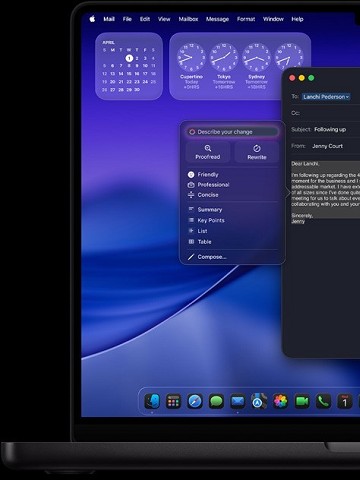Minimize the compose window with yellow button
The height and width of the screenshot is (480, 360).
pyautogui.click(x=302, y=78)
